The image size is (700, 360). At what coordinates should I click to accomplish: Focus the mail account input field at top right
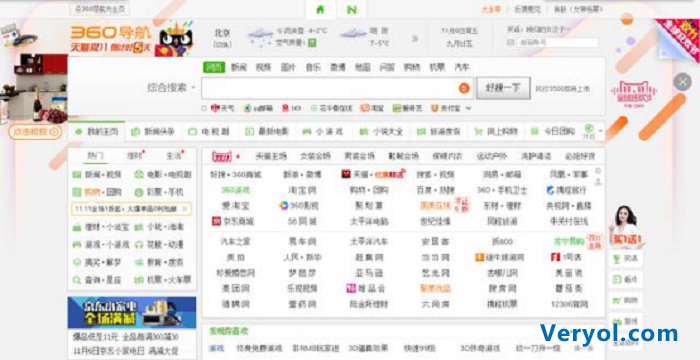(558, 42)
